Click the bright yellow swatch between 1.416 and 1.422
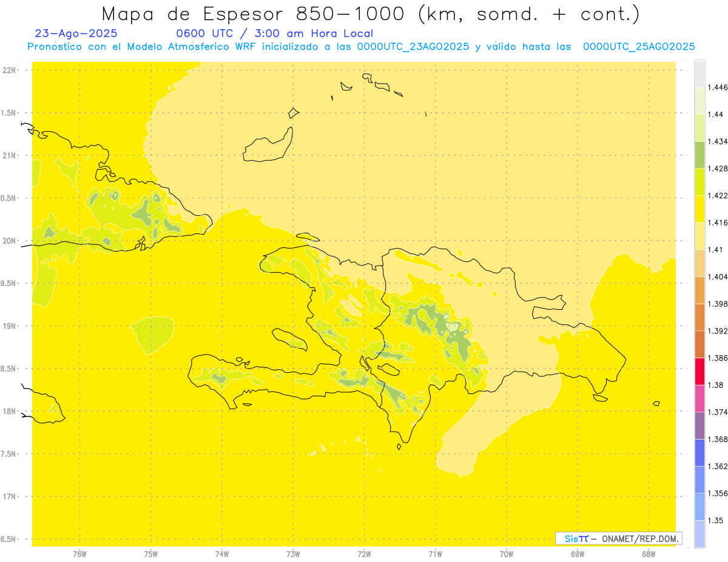 699,209
